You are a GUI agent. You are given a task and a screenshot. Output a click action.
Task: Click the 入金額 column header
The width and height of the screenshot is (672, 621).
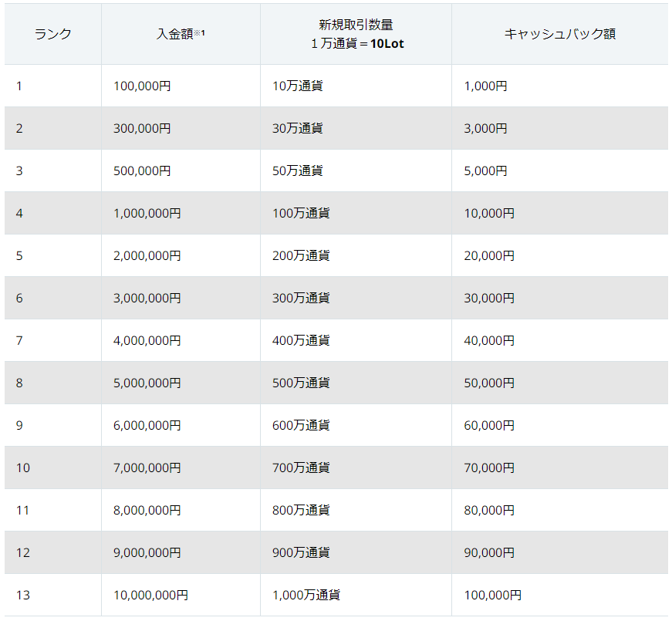point(180,34)
